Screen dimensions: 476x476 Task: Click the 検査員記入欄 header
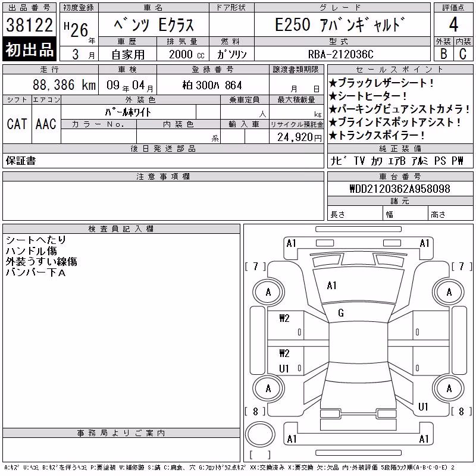(121, 228)
